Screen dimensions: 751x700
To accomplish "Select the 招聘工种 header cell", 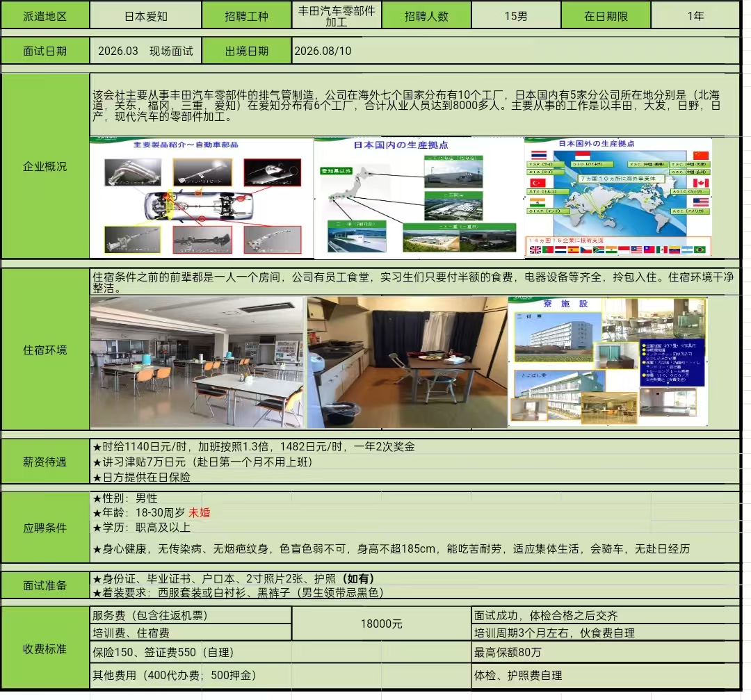I will coord(247,16).
